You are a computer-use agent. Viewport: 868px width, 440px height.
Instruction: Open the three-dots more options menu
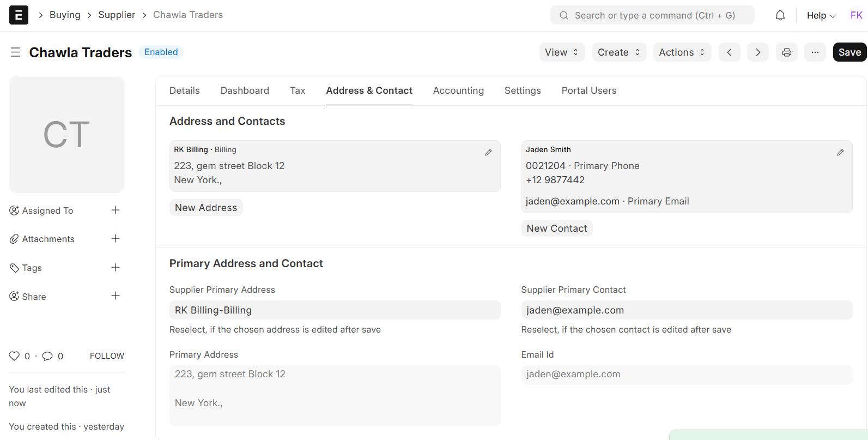tap(815, 52)
